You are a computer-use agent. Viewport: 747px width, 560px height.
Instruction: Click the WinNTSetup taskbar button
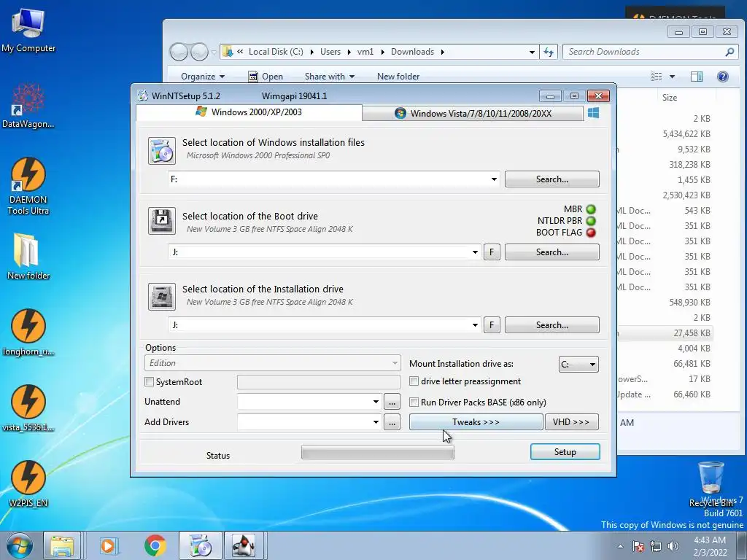[201, 545]
